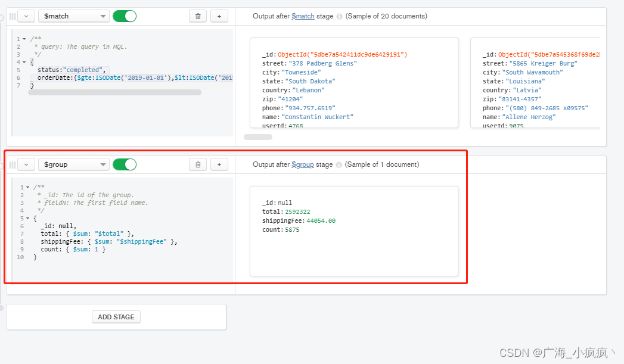Image resolution: width=624 pixels, height=364 pixels.
Task: Click phone "934.757.6519" value
Action: click(x=311, y=108)
